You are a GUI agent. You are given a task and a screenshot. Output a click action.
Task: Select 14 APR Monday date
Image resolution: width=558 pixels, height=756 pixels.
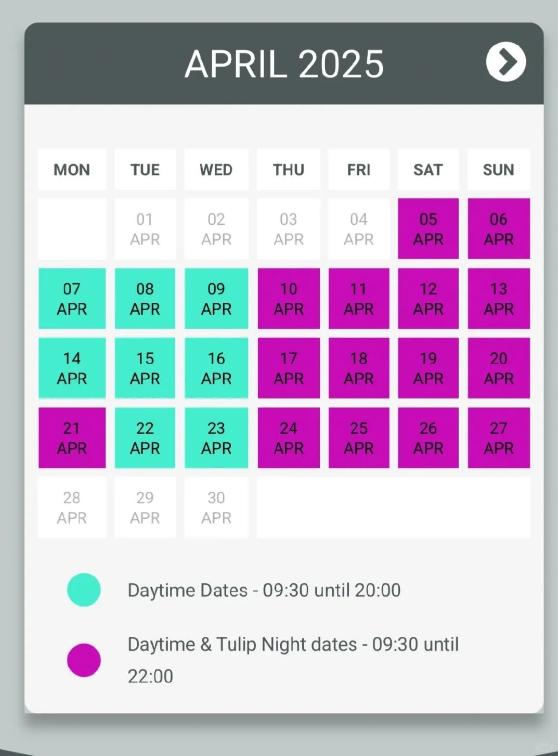coord(72,368)
